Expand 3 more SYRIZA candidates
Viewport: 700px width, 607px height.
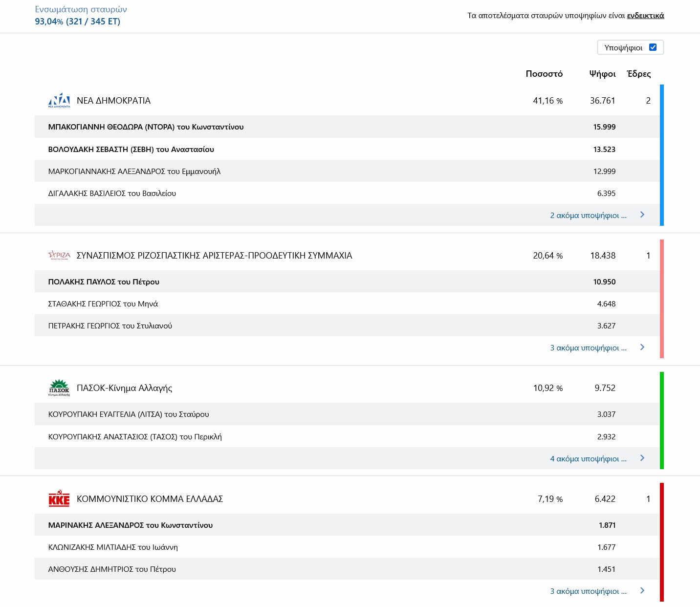coord(588,347)
